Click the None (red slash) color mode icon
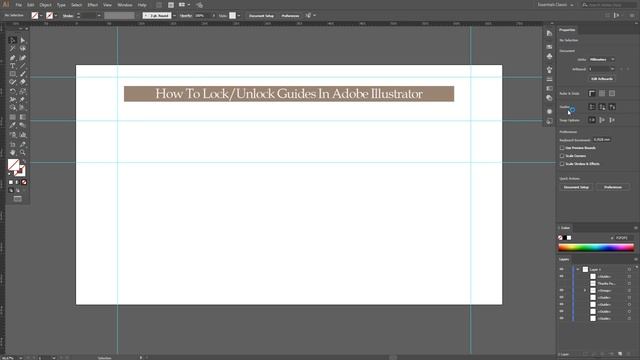The width and height of the screenshot is (640, 360). [24, 182]
